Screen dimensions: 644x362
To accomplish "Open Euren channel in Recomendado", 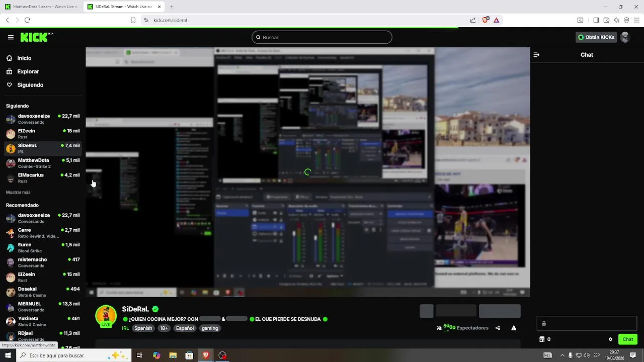I will (x=43, y=248).
